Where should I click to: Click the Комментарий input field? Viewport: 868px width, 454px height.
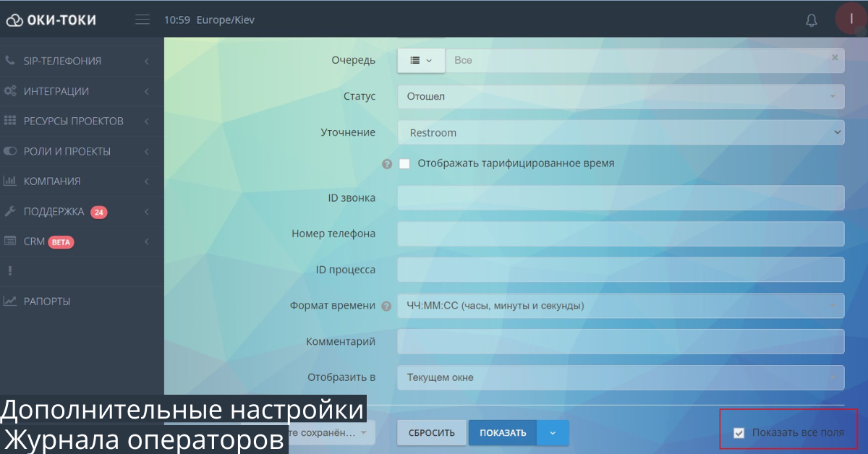pyautogui.click(x=621, y=341)
